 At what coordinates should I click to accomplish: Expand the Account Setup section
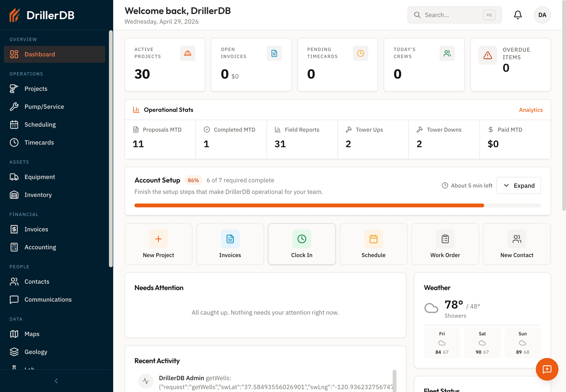pyautogui.click(x=519, y=185)
